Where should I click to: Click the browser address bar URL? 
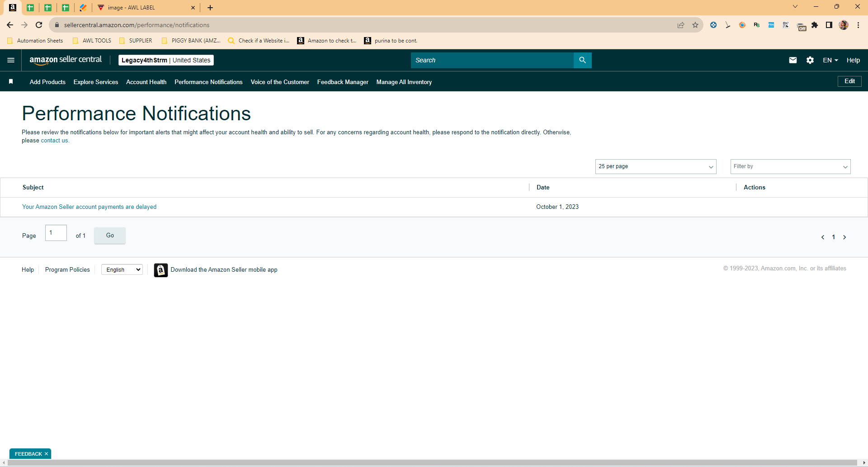click(137, 25)
